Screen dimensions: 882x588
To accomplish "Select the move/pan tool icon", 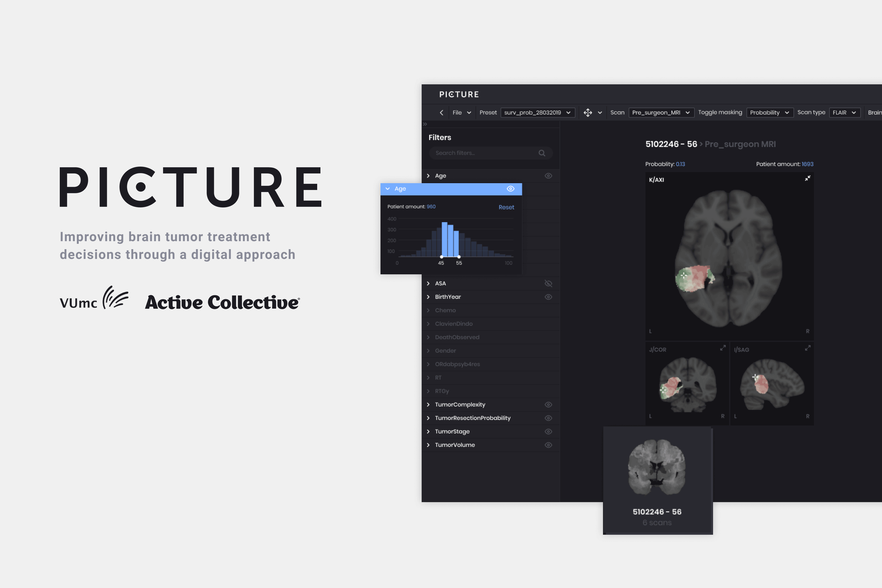I will tap(588, 112).
